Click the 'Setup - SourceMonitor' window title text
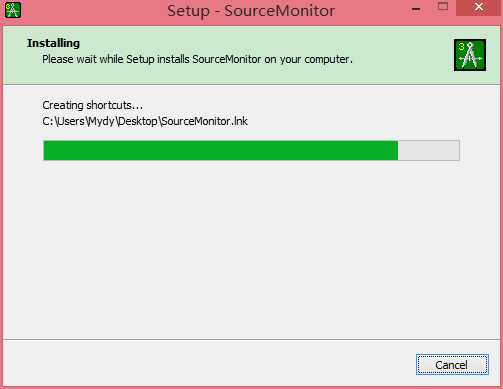Viewport: 503px width, 389px height. (251, 11)
